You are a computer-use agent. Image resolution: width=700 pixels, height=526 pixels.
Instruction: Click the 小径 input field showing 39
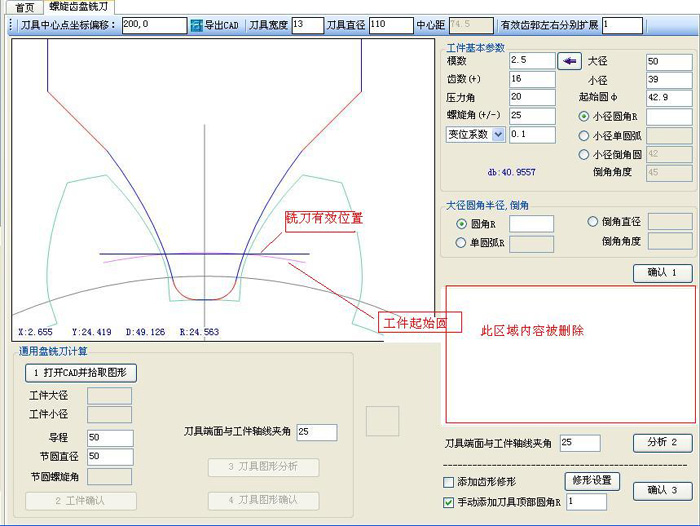669,80
